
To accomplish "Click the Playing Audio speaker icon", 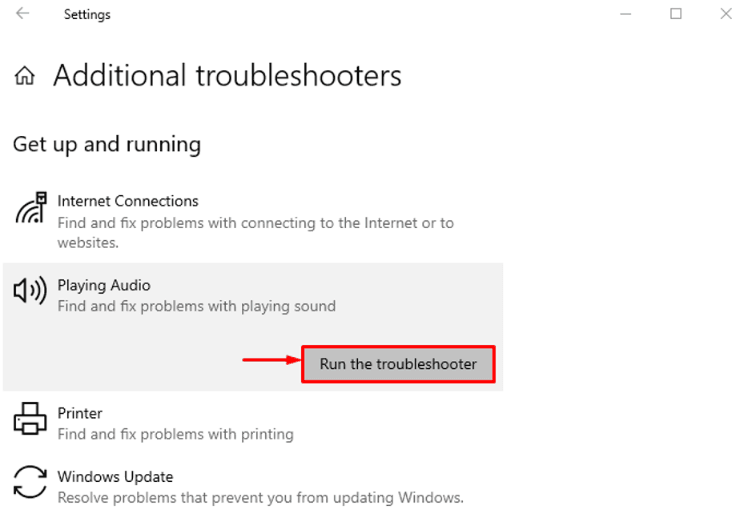I will pyautogui.click(x=30, y=291).
